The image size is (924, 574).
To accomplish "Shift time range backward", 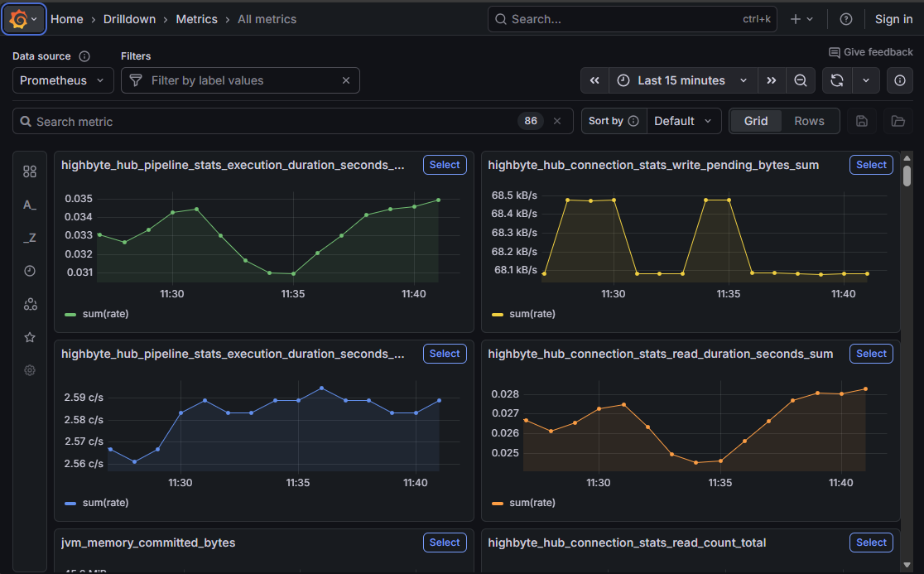I will coord(594,80).
